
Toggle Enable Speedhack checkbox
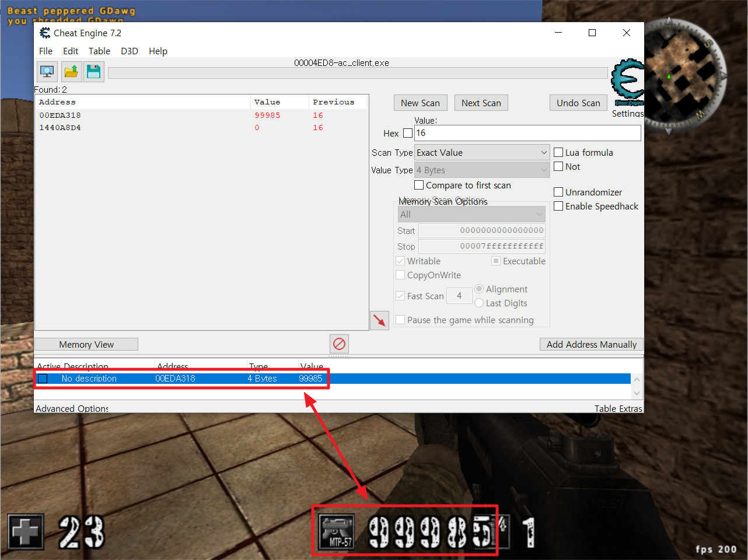click(x=558, y=206)
